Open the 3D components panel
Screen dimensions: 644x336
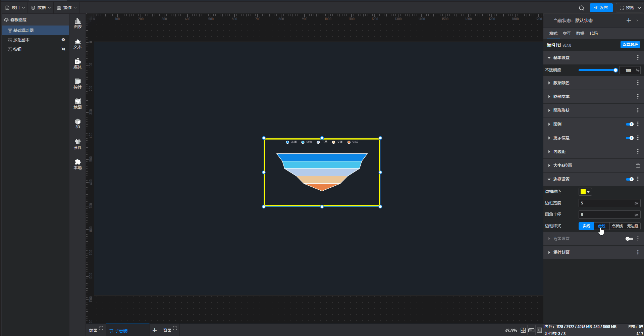point(77,124)
